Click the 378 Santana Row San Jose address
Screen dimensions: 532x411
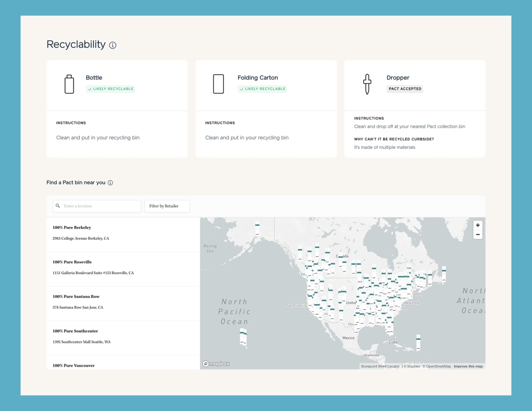point(78,307)
